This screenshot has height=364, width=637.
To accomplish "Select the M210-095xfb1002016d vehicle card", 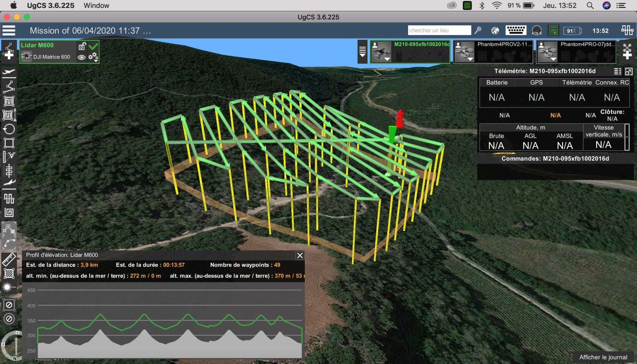I will pyautogui.click(x=410, y=52).
